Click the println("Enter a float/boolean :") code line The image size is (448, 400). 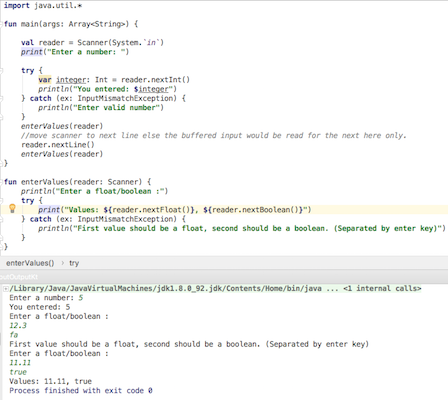(x=94, y=191)
